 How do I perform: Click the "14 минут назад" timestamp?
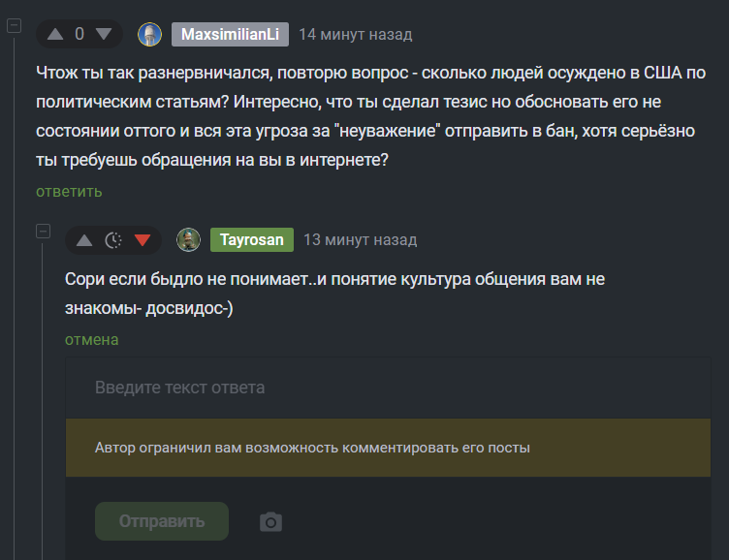355,35
